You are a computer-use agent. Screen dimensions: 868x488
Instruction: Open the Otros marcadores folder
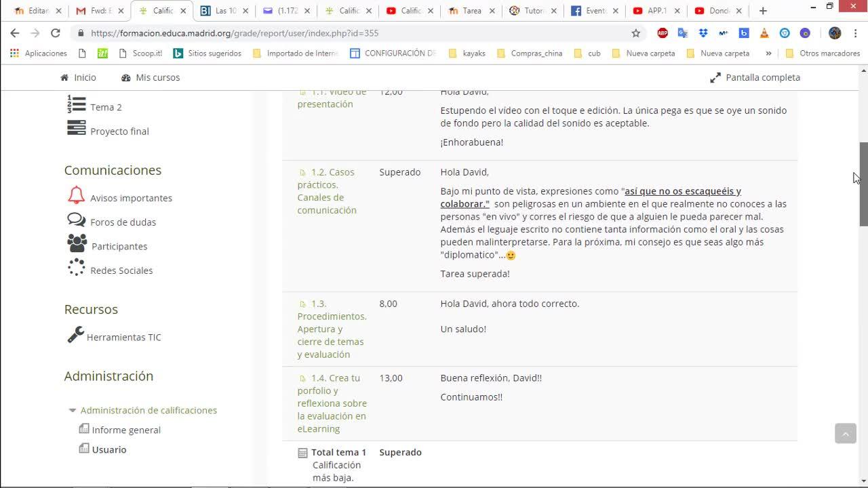[822, 53]
